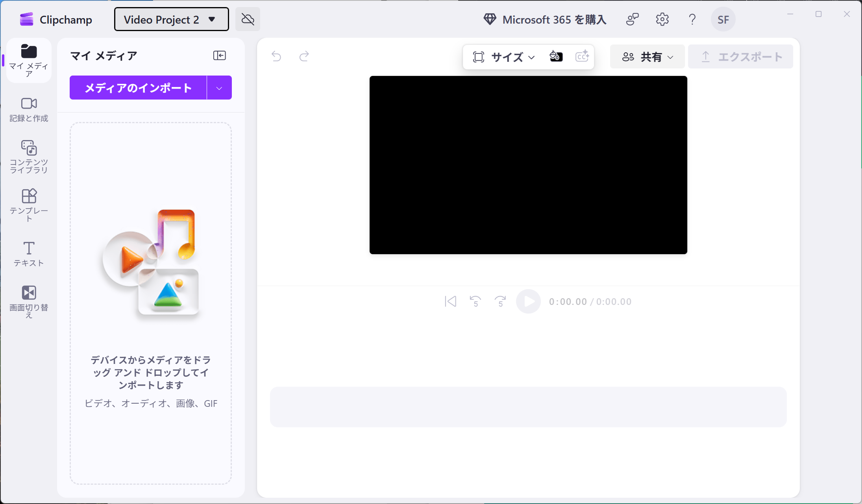The width and height of the screenshot is (862, 504).
Task: Open the 画面切り替え (Transitions) sidebar section
Action: click(29, 301)
